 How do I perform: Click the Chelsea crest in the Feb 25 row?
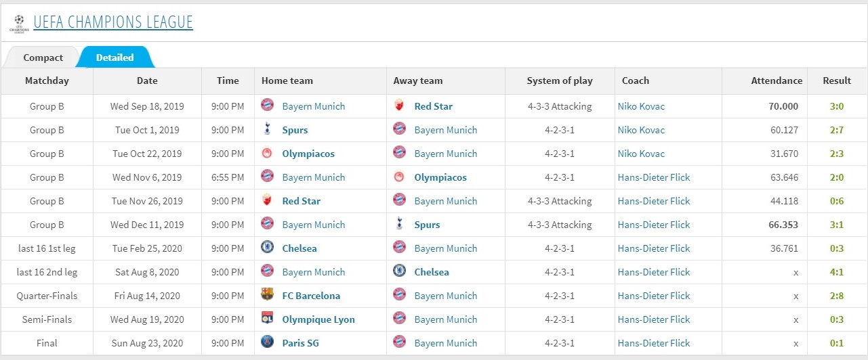(268, 247)
